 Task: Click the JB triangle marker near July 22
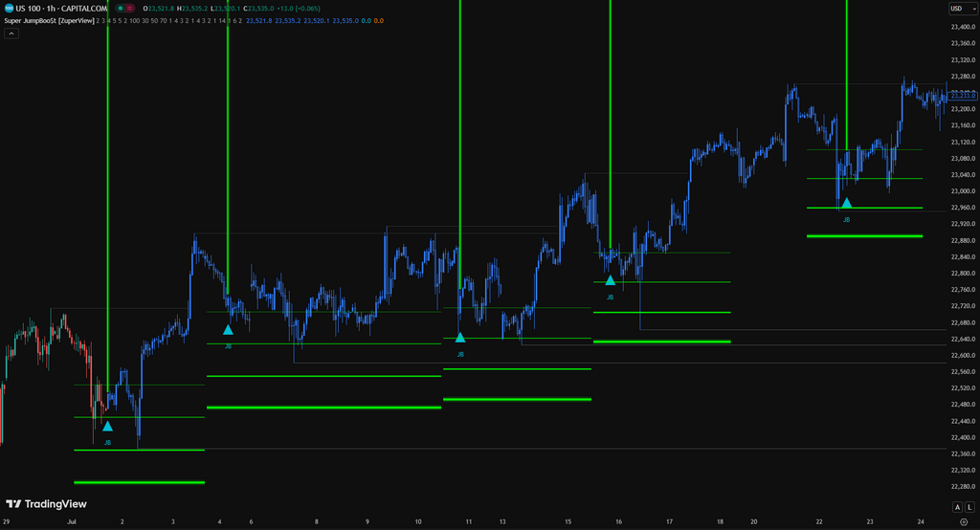coord(846,203)
